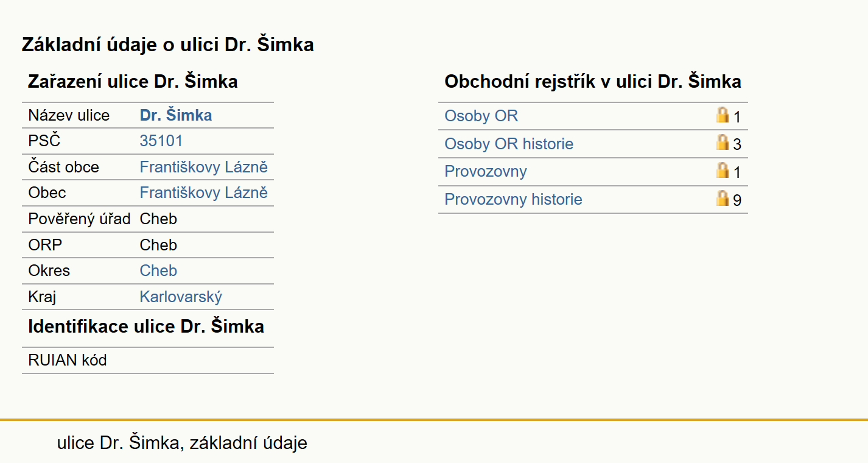Open the Cheb link in Okres row

(158, 270)
